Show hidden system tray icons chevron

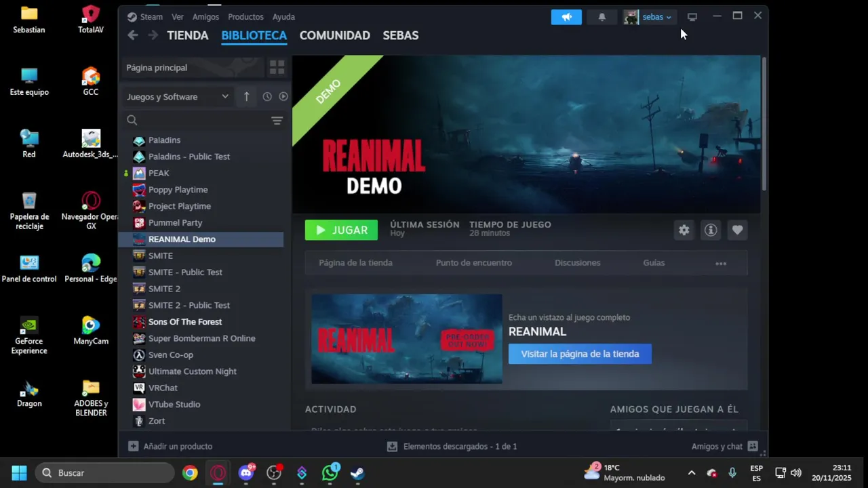click(691, 473)
